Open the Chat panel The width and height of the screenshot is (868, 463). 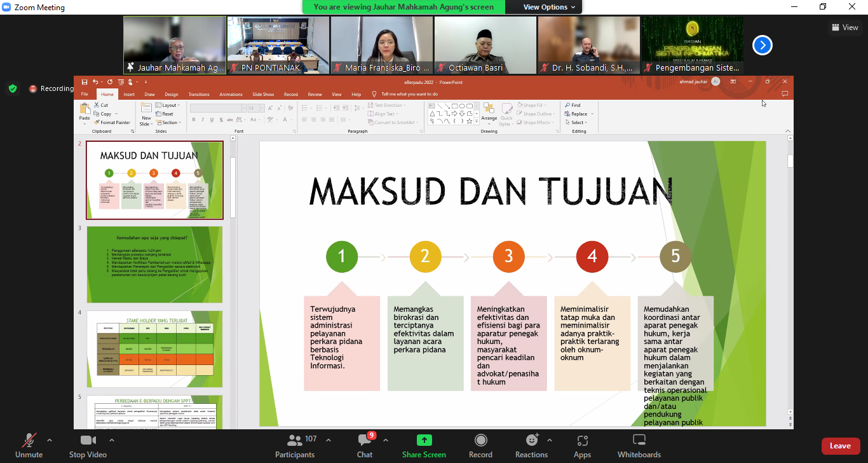364,440
